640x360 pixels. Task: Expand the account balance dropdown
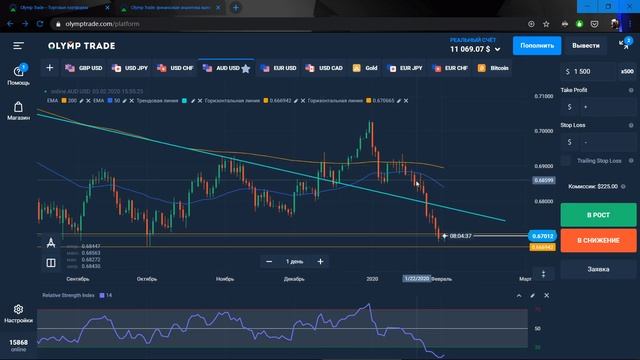tap(498, 49)
